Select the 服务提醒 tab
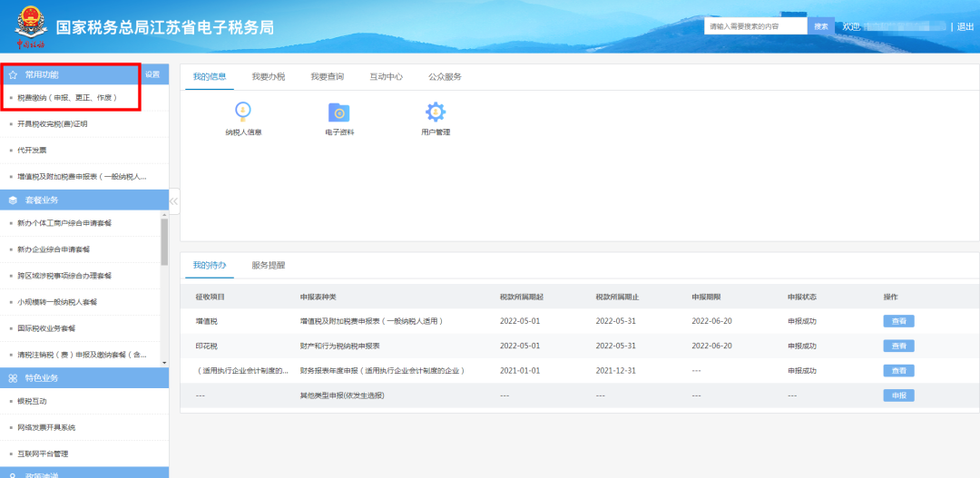980x478 pixels. (268, 265)
